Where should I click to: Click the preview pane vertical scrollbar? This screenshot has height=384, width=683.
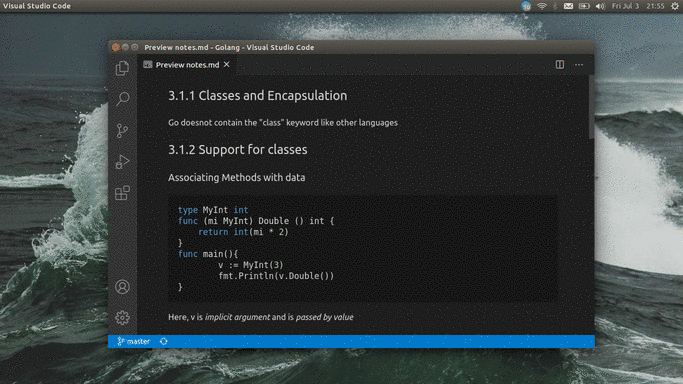[x=591, y=108]
